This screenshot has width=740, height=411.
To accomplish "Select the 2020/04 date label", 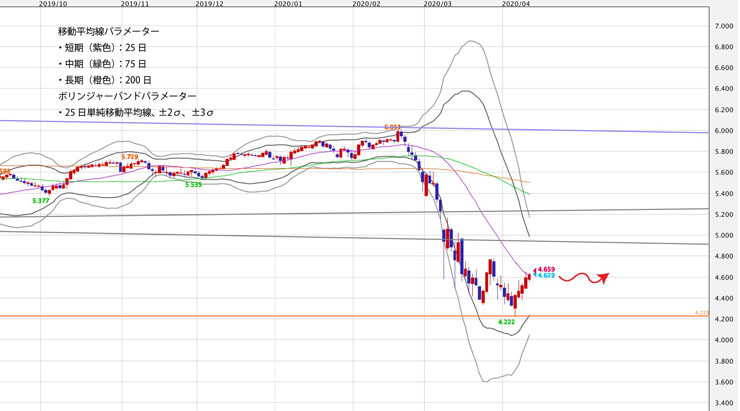I will pyautogui.click(x=516, y=3).
